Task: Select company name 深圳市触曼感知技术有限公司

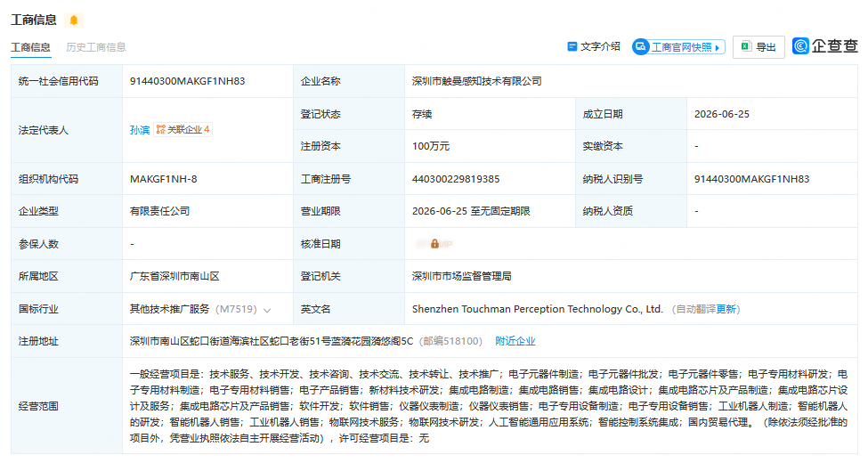Action: [476, 81]
